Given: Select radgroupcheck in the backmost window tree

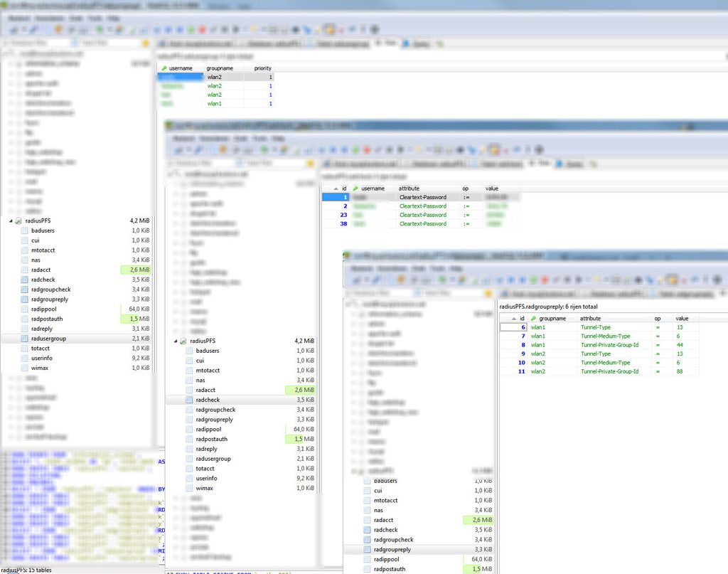Looking at the screenshot, I should pos(51,289).
